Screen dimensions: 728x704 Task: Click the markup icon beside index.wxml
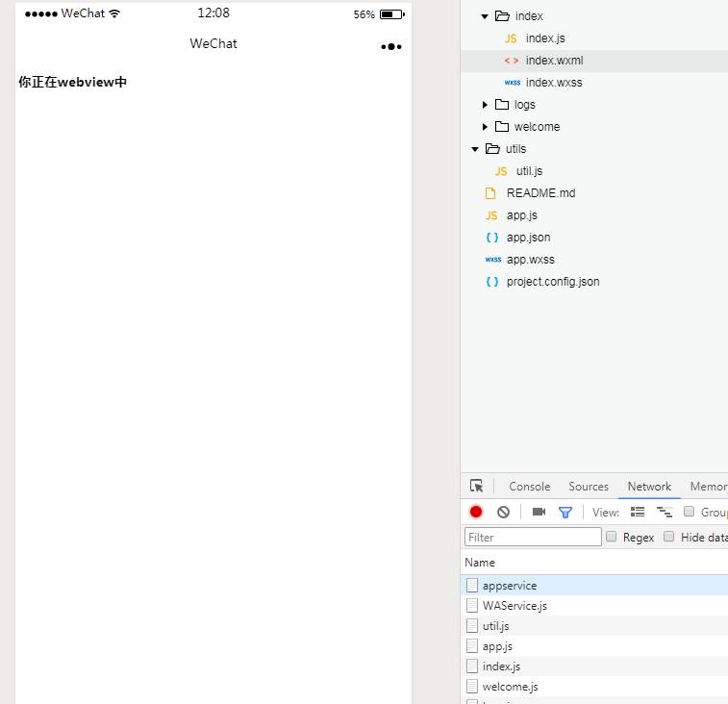pyautogui.click(x=512, y=61)
